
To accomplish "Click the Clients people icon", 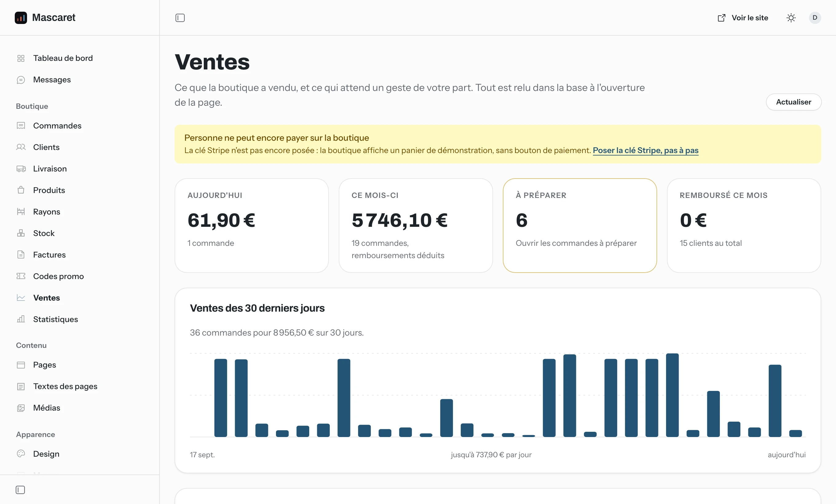I will 21,147.
